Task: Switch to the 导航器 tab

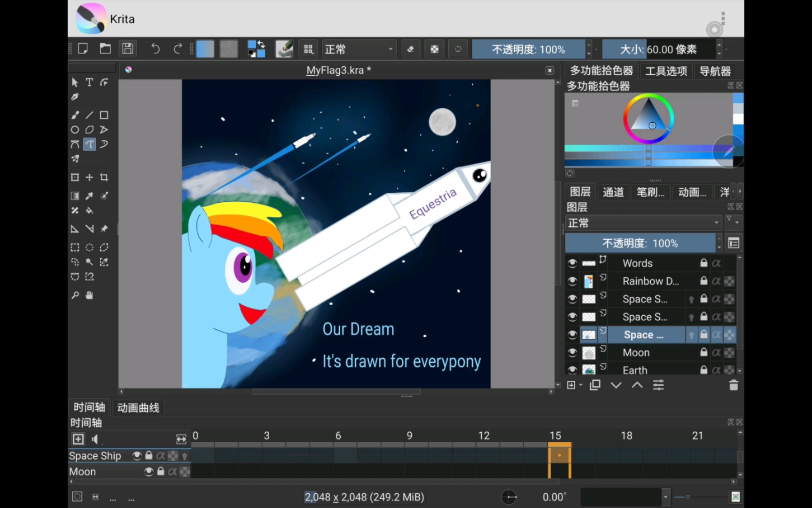Action: coord(715,71)
